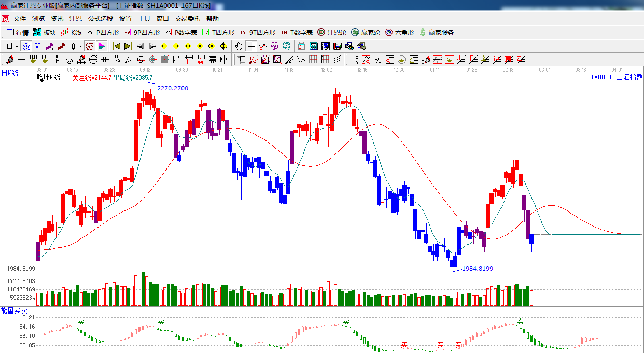Click the percent sign drawing tool

378,60
